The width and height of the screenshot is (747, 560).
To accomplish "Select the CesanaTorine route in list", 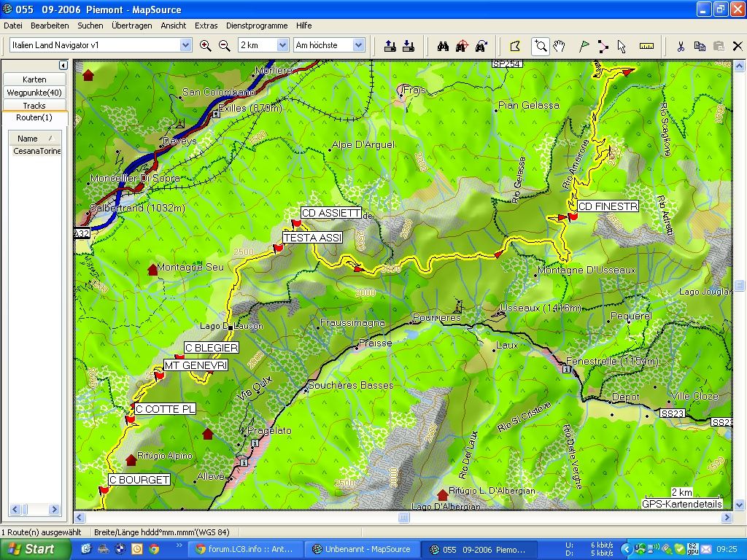I will point(36,151).
